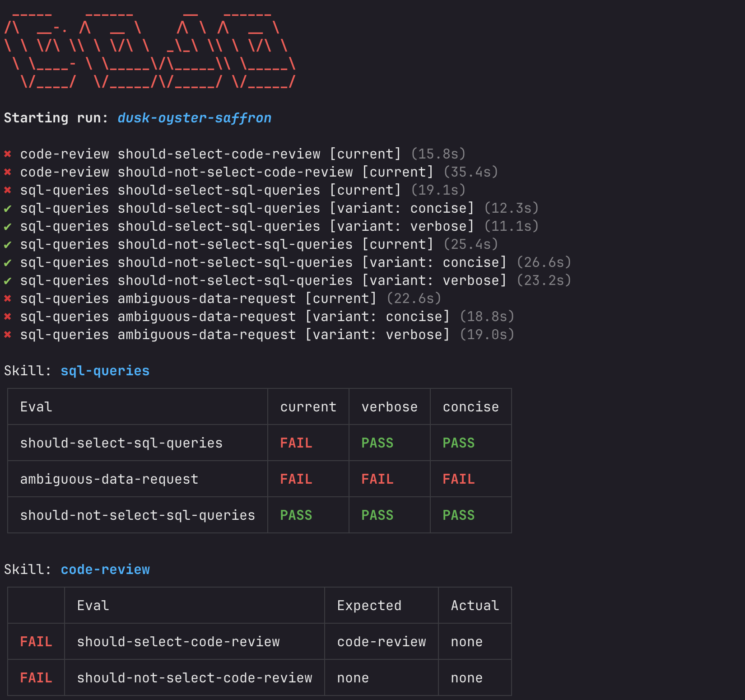Click red cross beside ambiguous-data-request [current]
745x700 pixels.
[8, 298]
